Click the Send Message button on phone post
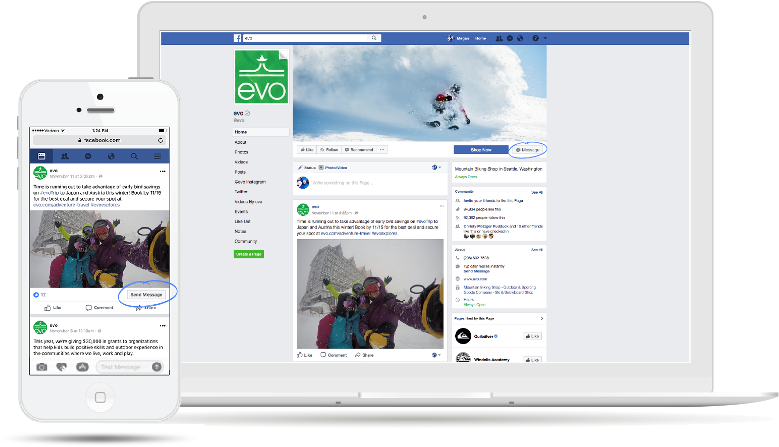Screen dimensions: 779x447 146,295
